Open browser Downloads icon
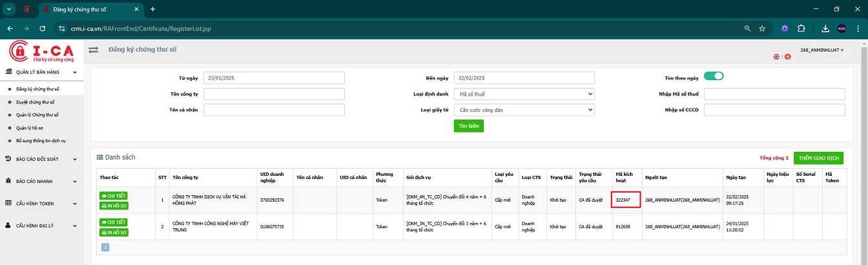Viewport: 868px width, 265px height. (825, 28)
